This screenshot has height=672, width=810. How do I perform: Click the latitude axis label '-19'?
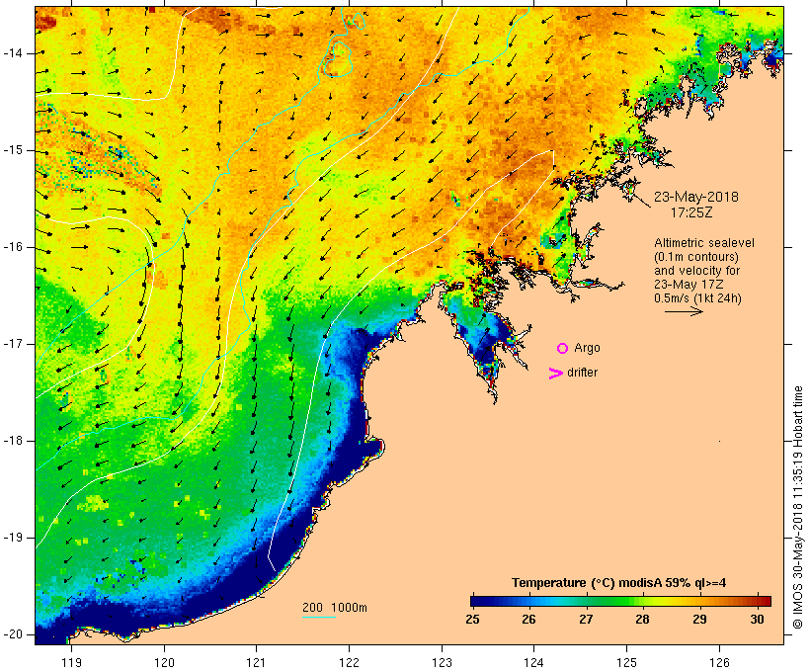click(x=12, y=538)
